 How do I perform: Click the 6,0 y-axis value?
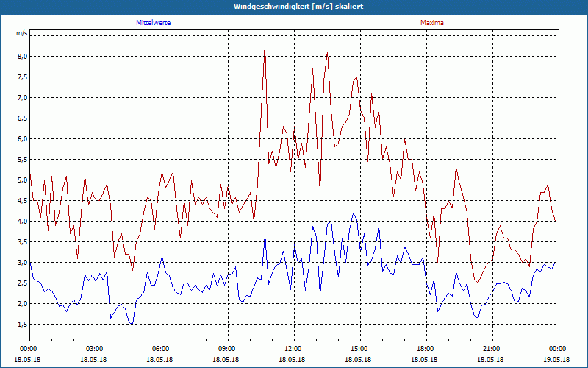tap(23, 139)
